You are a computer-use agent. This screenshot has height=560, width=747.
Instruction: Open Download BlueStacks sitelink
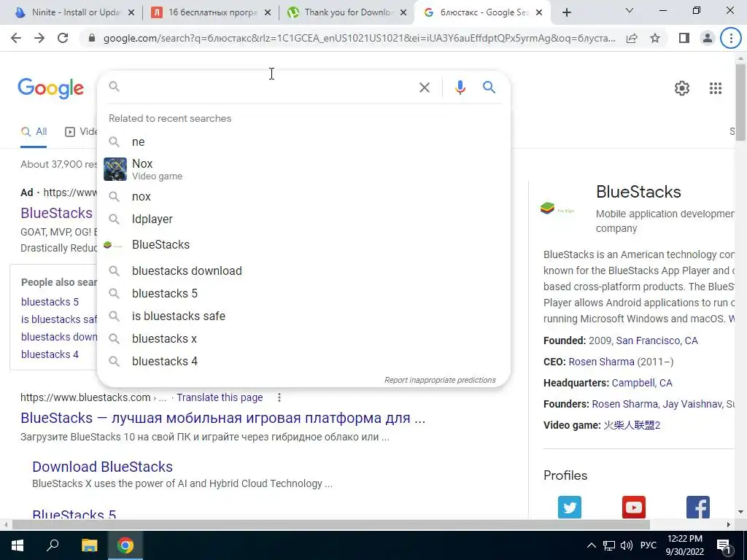[x=102, y=467]
